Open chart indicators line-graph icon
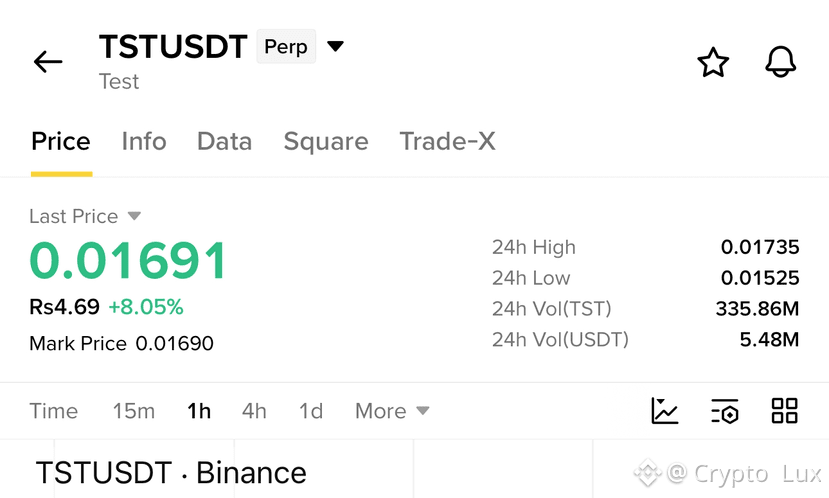This screenshot has height=498, width=829. [x=665, y=411]
